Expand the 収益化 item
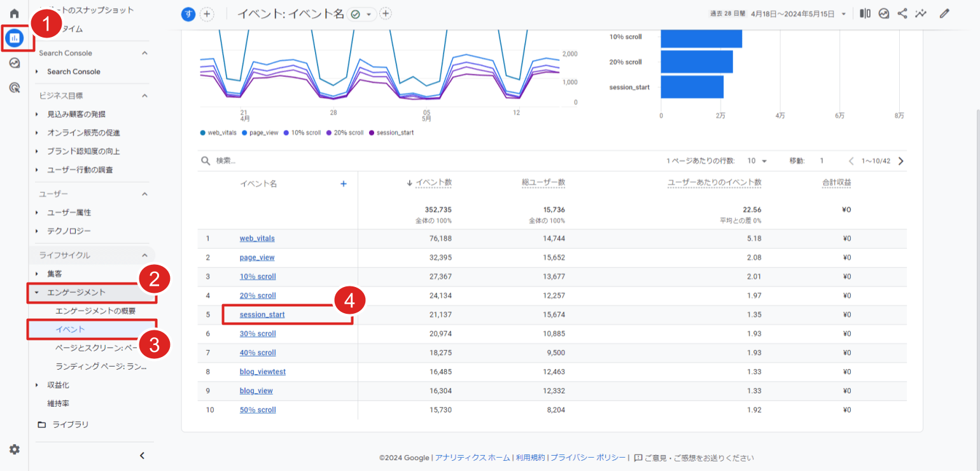Screen dimensions: 980x471 [x=36, y=385]
